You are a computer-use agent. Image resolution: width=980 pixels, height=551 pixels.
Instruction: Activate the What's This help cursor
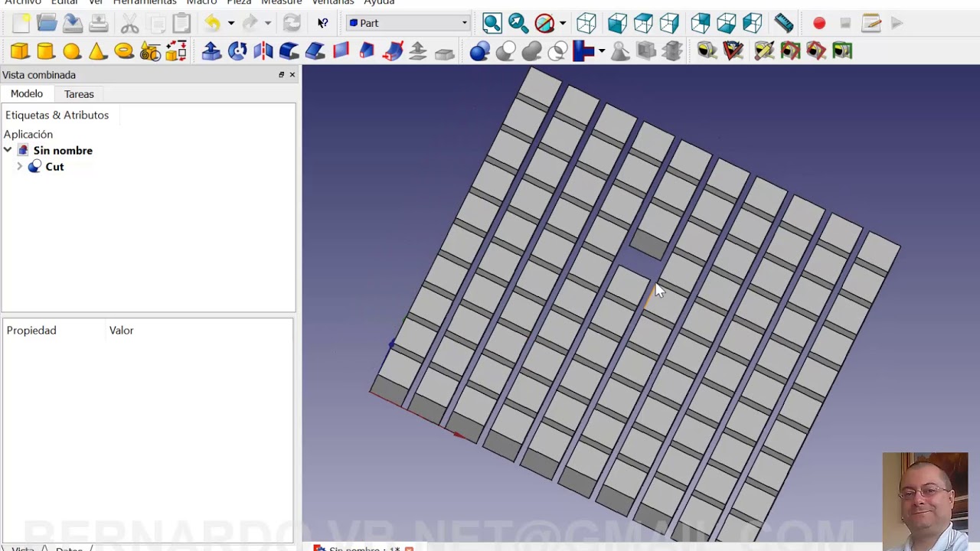tap(322, 24)
